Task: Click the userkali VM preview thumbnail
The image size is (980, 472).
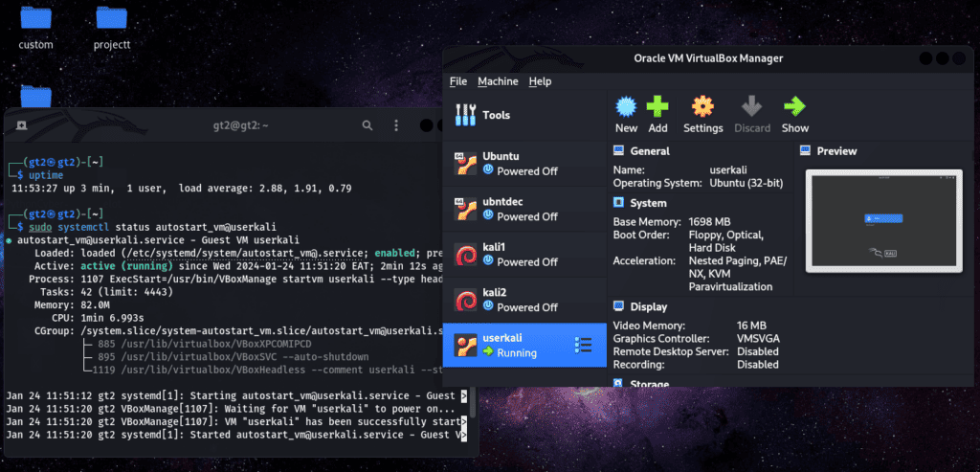Action: tap(883, 221)
